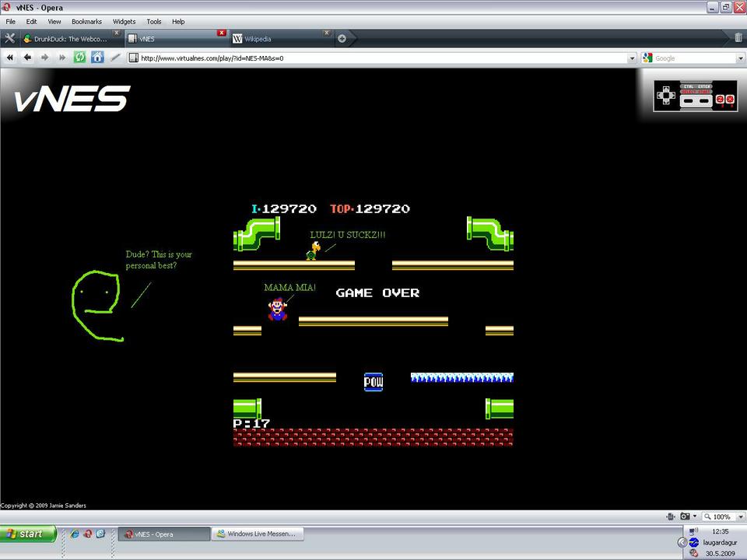Click the page icon in address bar
The height and width of the screenshot is (560, 747).
[x=134, y=58]
